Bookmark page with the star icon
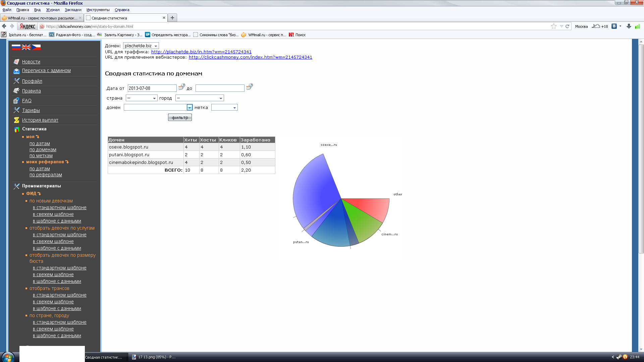The image size is (644, 362). coord(553,26)
